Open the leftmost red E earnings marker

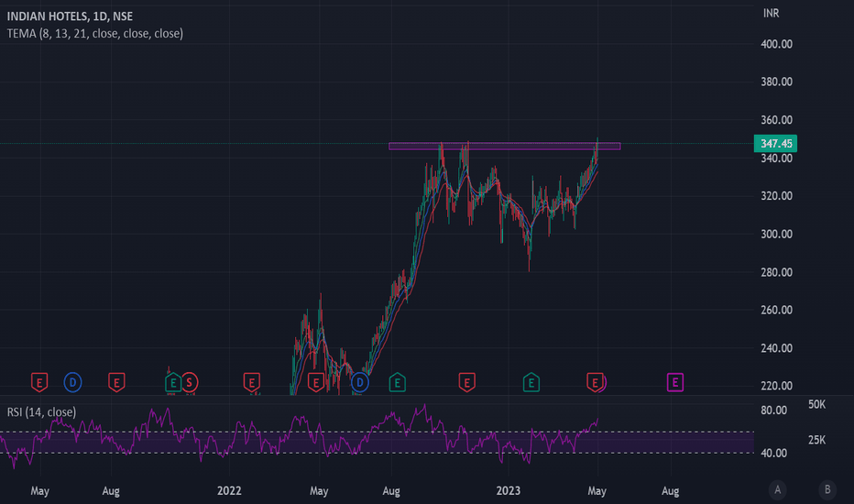click(x=39, y=382)
